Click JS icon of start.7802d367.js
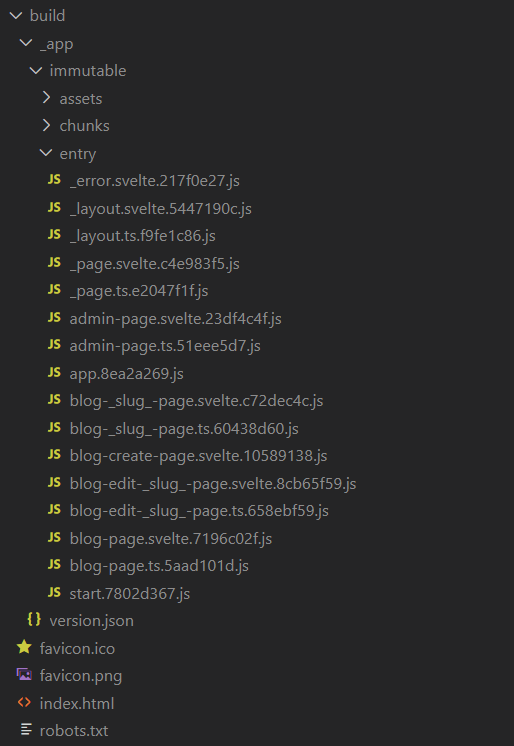The image size is (514, 746). coord(54,592)
